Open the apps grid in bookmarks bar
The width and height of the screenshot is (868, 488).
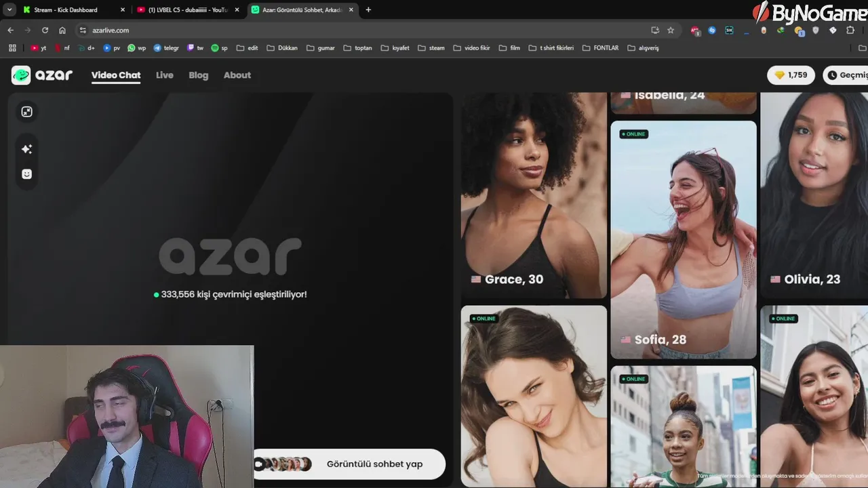click(12, 48)
